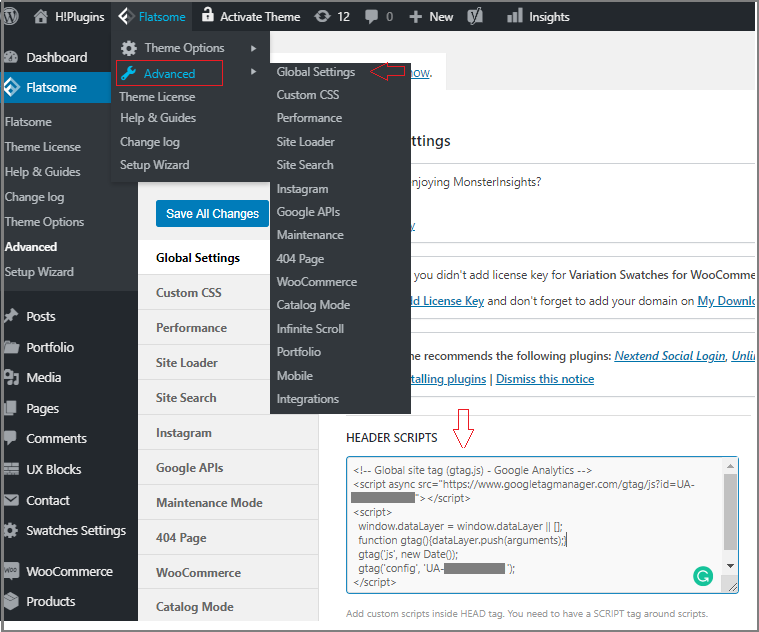Click the Flatsome logo in admin bar
The image size is (759, 632).
coord(126,16)
